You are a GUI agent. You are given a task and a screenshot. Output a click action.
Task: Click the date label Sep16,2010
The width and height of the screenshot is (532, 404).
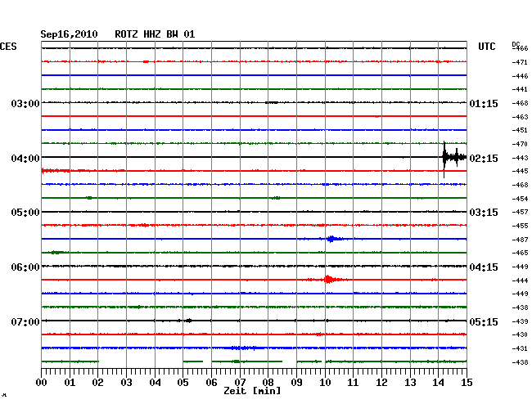69,34
